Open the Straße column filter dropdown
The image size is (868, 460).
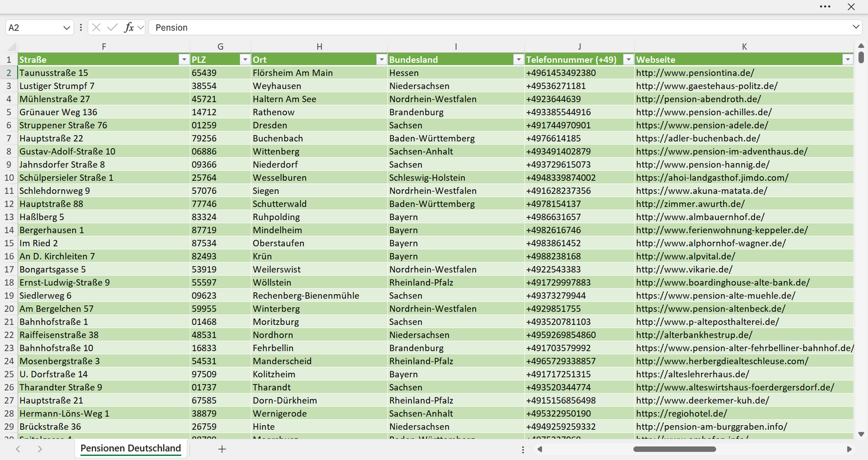[x=184, y=59]
